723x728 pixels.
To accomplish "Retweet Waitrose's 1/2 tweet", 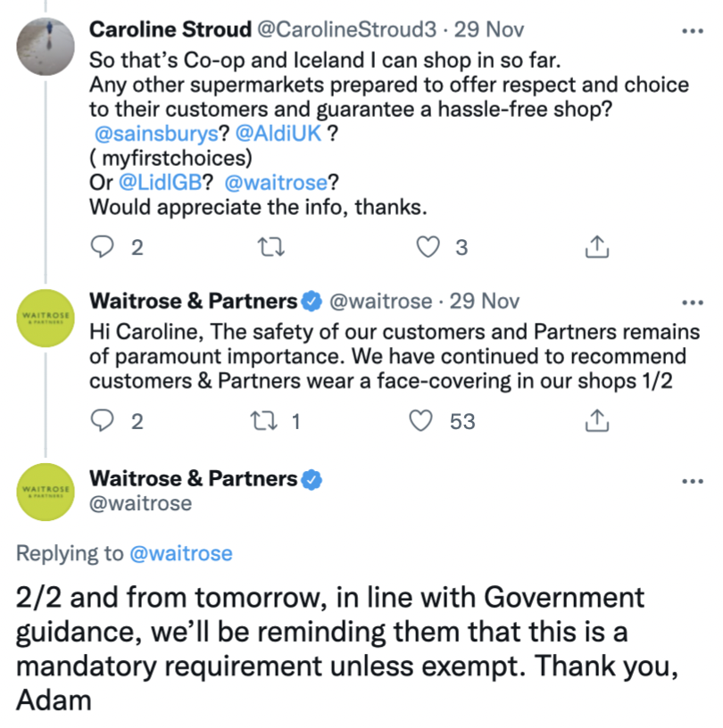I will pos(264,420).
